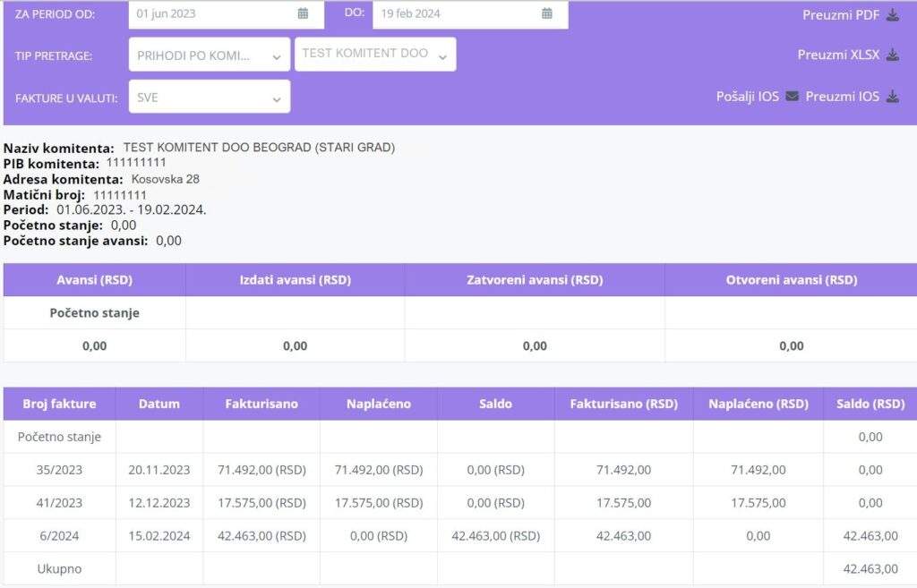Click the ZA PERIOD OD label
Screen dimensions: 917x588
pos(55,14)
